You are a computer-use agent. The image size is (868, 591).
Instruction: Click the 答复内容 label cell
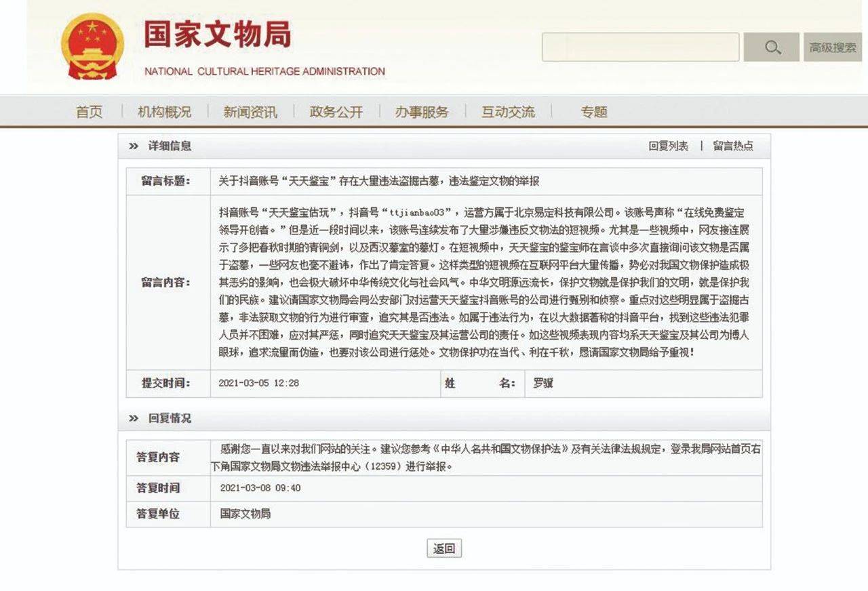pos(168,457)
